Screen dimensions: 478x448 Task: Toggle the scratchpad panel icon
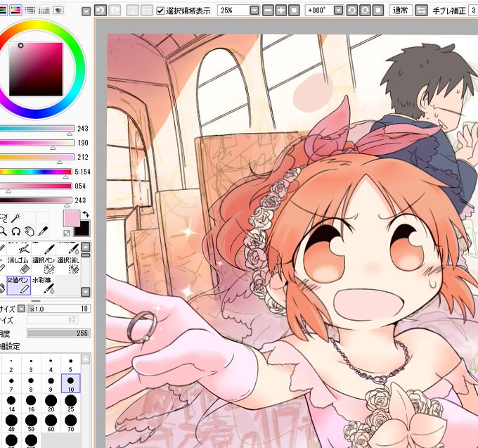pos(58,10)
